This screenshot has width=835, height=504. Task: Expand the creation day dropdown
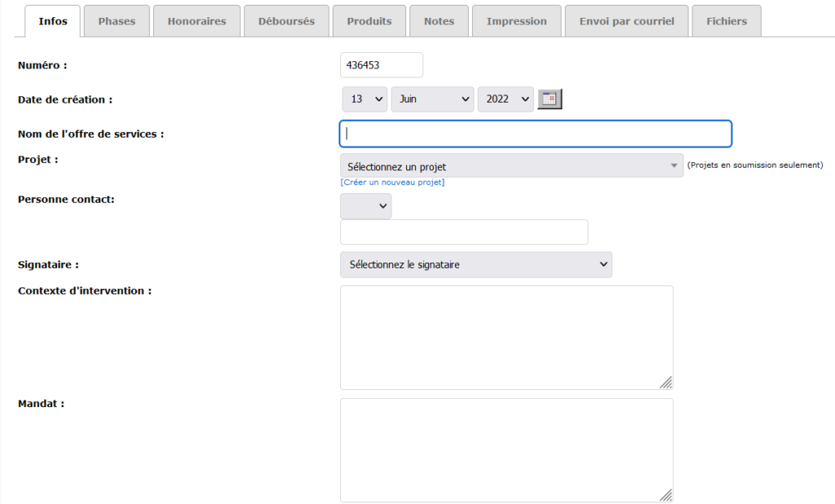pyautogui.click(x=364, y=99)
